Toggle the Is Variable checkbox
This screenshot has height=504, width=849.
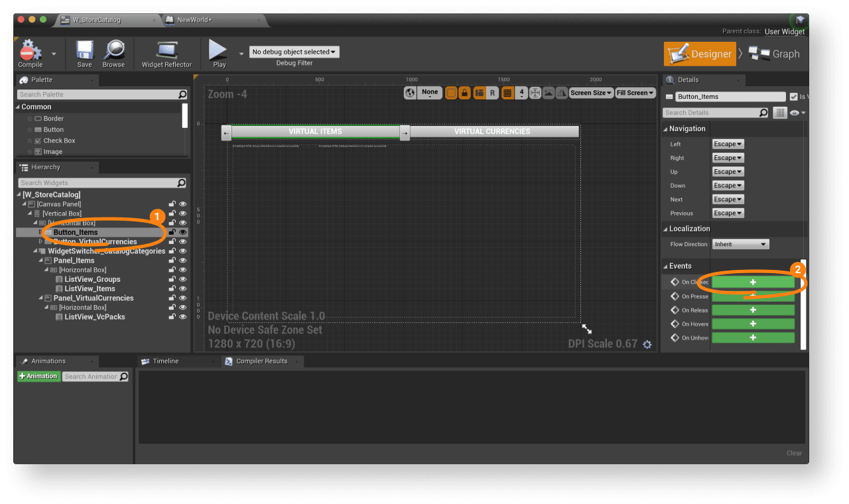click(x=793, y=97)
